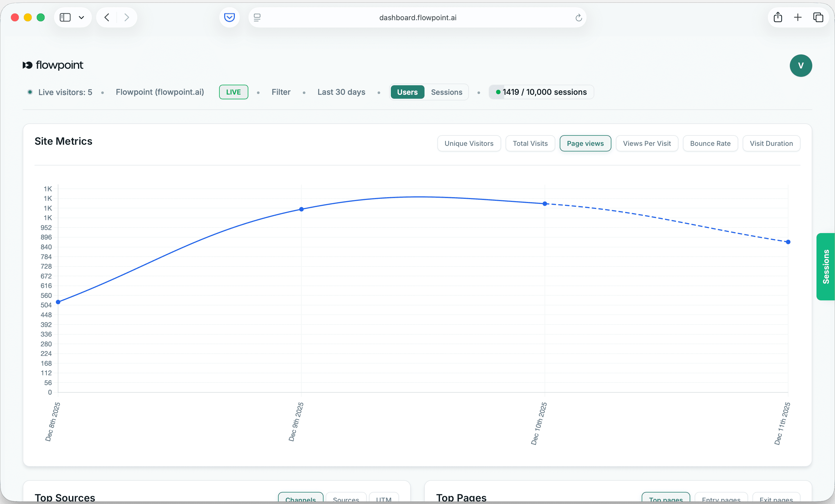Click the V user avatar button

pyautogui.click(x=800, y=65)
